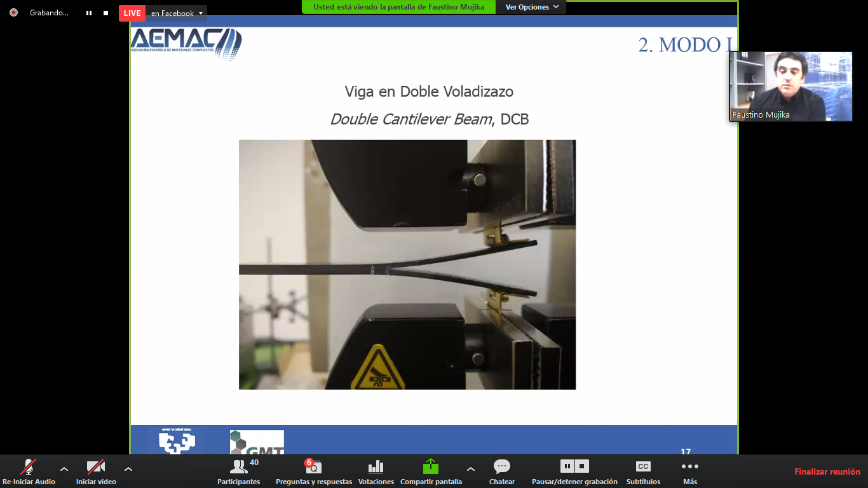Screen dimensions: 868x488
Task: Click the slide title 'Viga en Doble Voladizazo'
Action: coord(429,91)
